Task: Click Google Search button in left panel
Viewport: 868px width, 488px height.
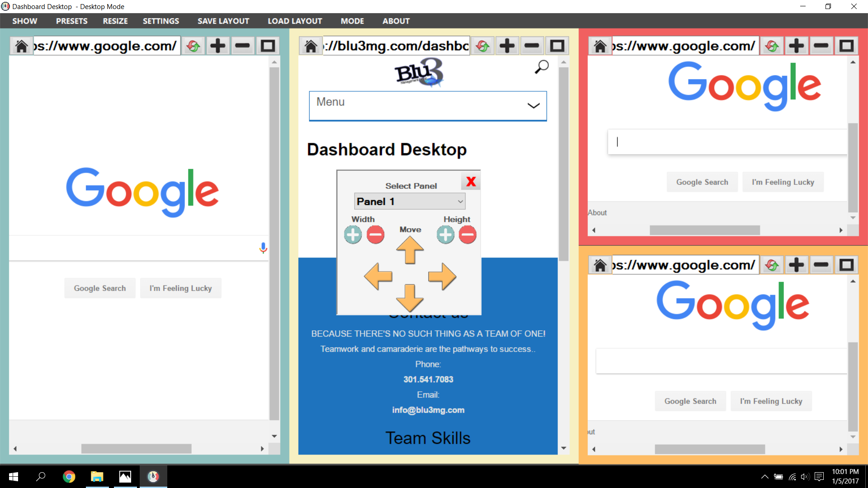Action: coord(100,288)
